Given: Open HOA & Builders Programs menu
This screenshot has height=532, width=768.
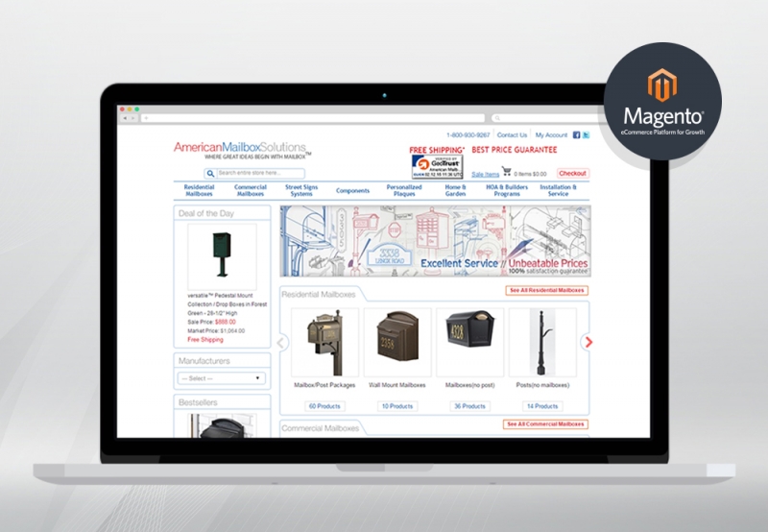Looking at the screenshot, I should [x=507, y=190].
